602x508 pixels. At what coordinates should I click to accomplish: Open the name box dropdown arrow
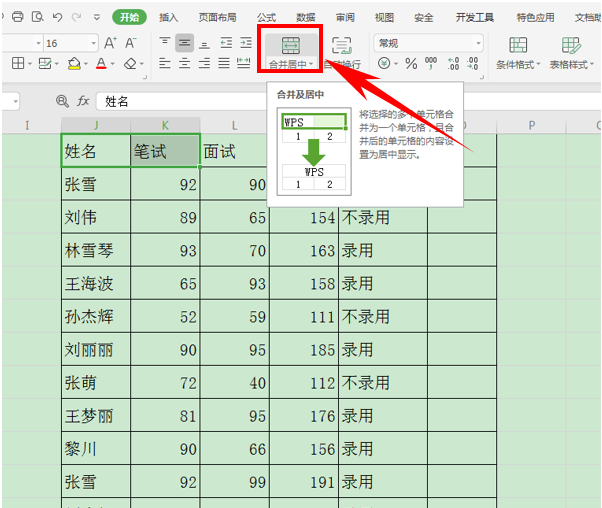click(15, 102)
